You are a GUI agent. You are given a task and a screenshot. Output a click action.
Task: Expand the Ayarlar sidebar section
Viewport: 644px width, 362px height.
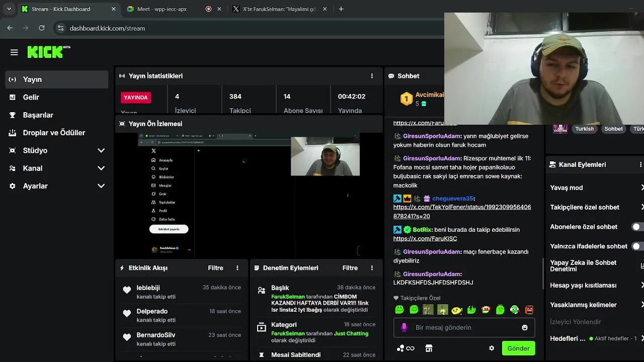tap(101, 186)
